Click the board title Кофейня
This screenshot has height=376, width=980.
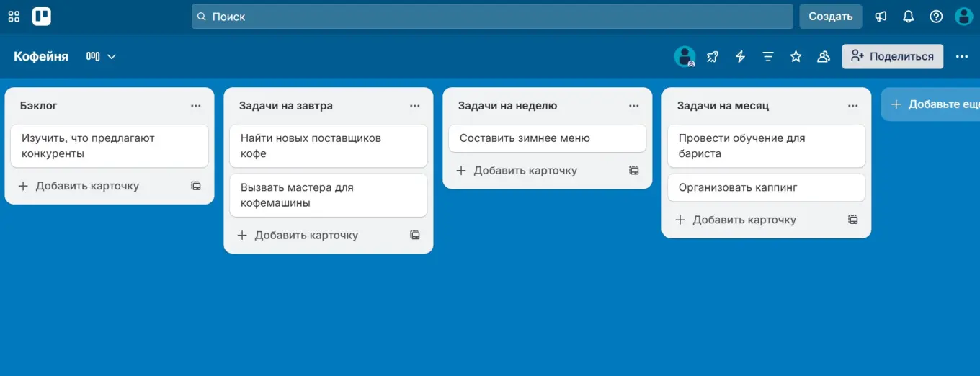(41, 56)
